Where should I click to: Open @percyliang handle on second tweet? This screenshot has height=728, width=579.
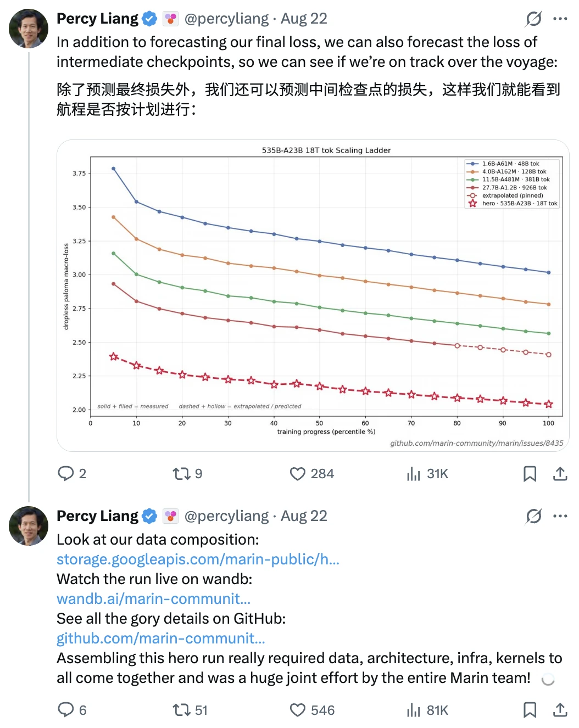coord(227,516)
